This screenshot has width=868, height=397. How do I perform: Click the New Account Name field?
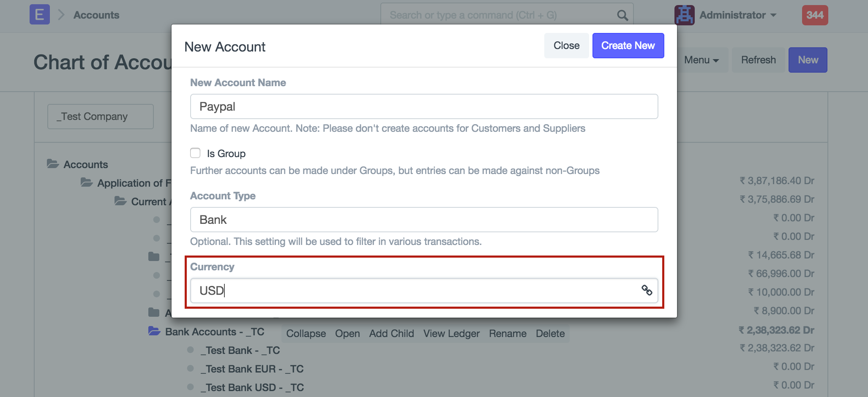tap(423, 106)
